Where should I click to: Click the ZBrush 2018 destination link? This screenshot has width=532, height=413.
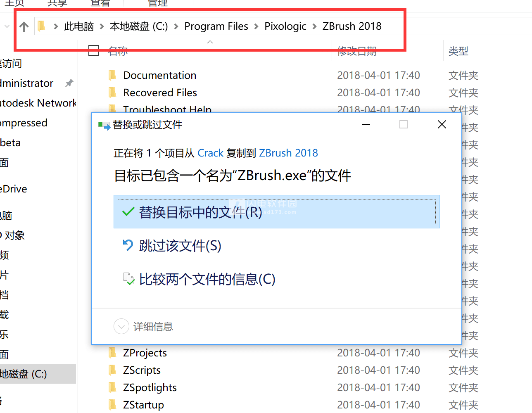pos(288,153)
